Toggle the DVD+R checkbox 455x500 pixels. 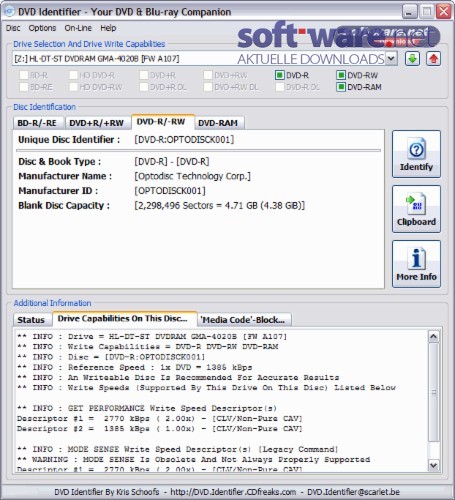click(144, 75)
